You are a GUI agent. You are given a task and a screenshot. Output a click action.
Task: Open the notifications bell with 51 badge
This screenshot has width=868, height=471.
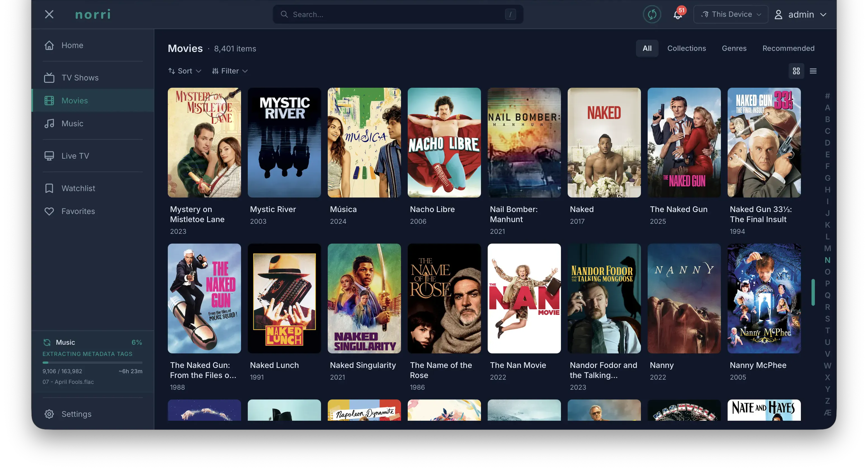click(x=678, y=15)
